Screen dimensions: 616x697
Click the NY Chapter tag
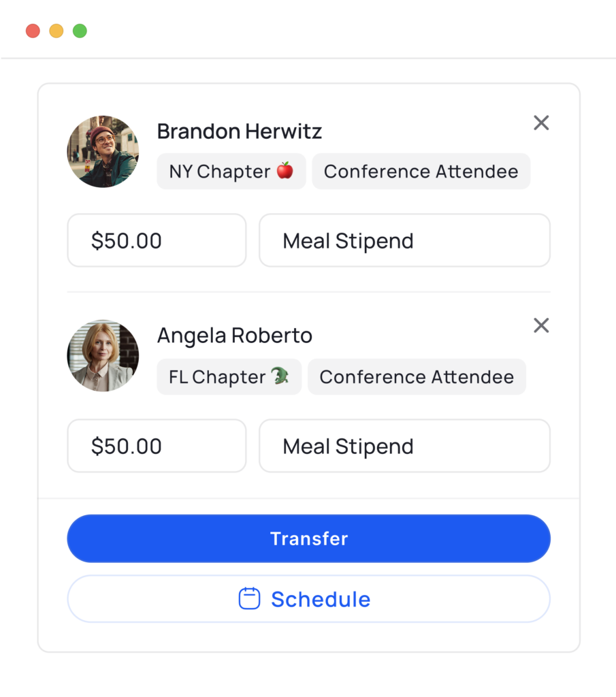[x=231, y=171]
